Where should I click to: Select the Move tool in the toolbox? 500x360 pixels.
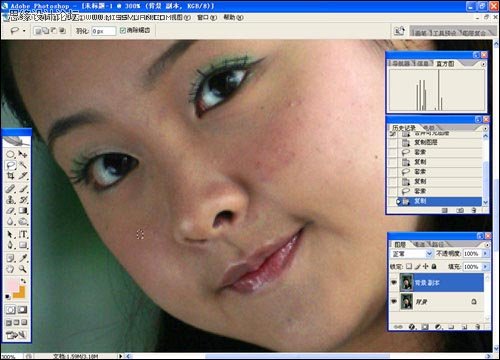coord(23,154)
